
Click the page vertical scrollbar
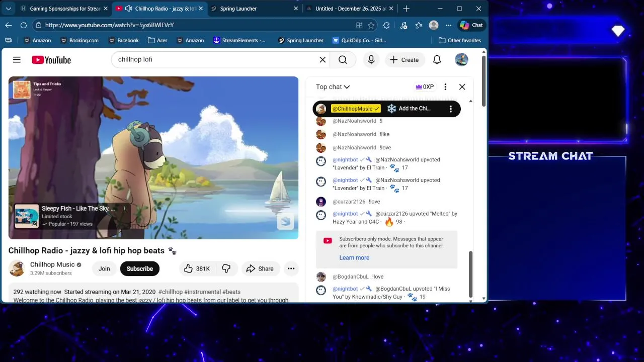pyautogui.click(x=484, y=80)
